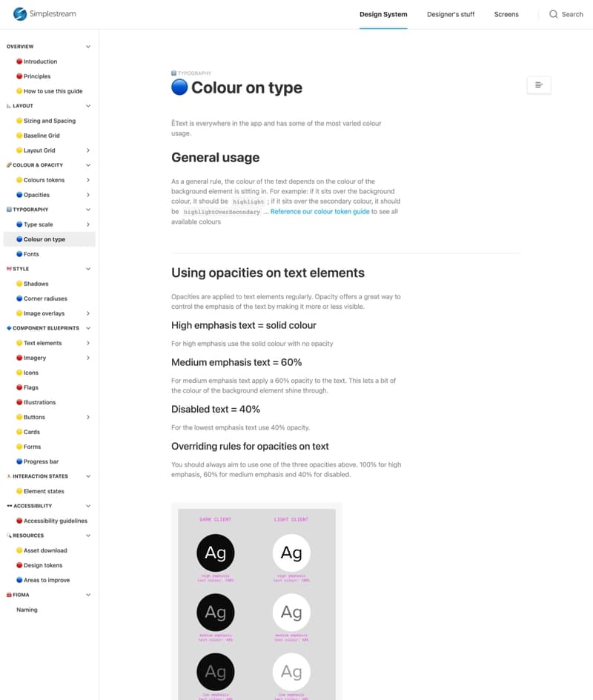The width and height of the screenshot is (593, 700).
Task: Click the Figma icon in the sidebar
Action: click(7, 595)
